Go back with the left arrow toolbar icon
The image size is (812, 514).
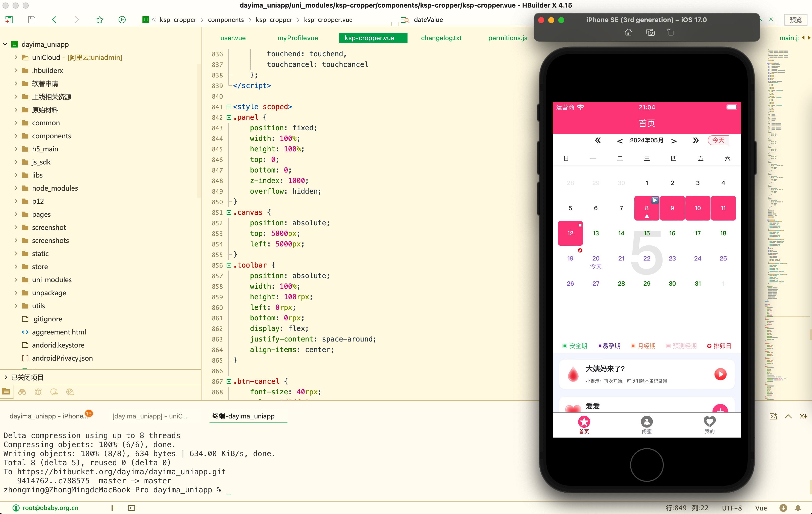[x=54, y=20]
